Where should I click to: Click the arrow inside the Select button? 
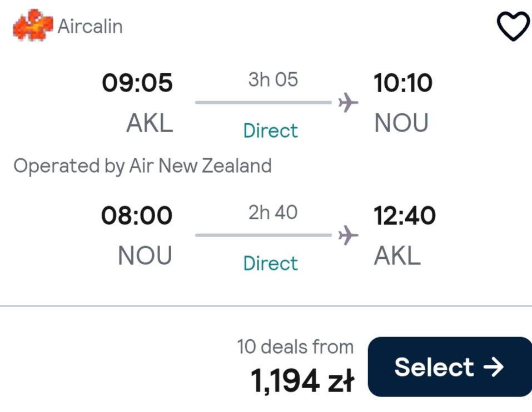494,367
